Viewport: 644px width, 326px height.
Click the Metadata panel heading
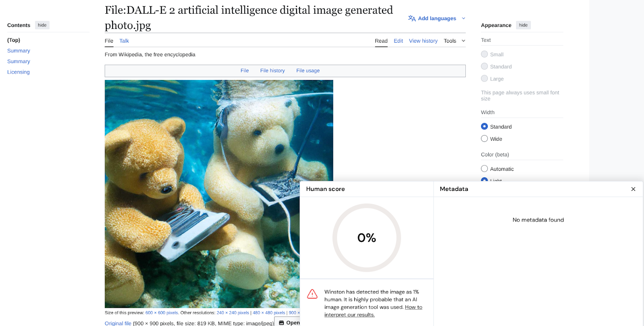(454, 189)
